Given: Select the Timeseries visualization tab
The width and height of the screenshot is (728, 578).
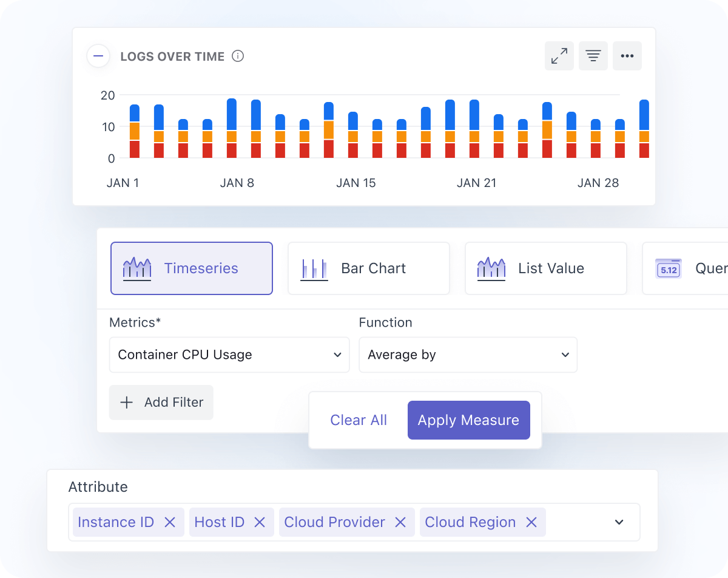Looking at the screenshot, I should (192, 268).
